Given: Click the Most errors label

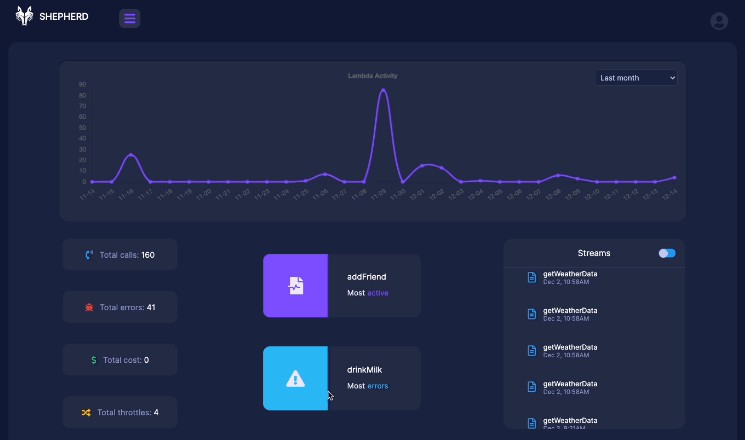Looking at the screenshot, I should (368, 386).
